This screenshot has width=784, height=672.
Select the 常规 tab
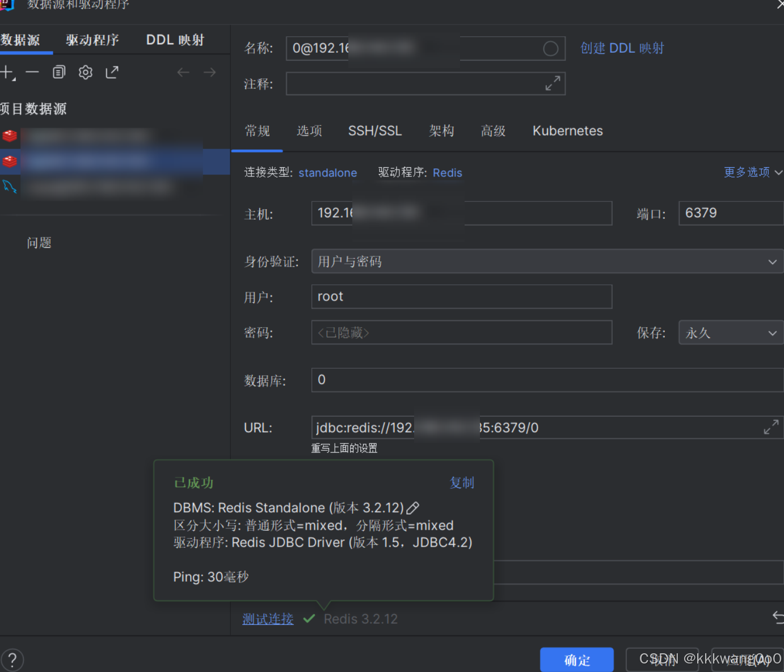click(x=257, y=131)
